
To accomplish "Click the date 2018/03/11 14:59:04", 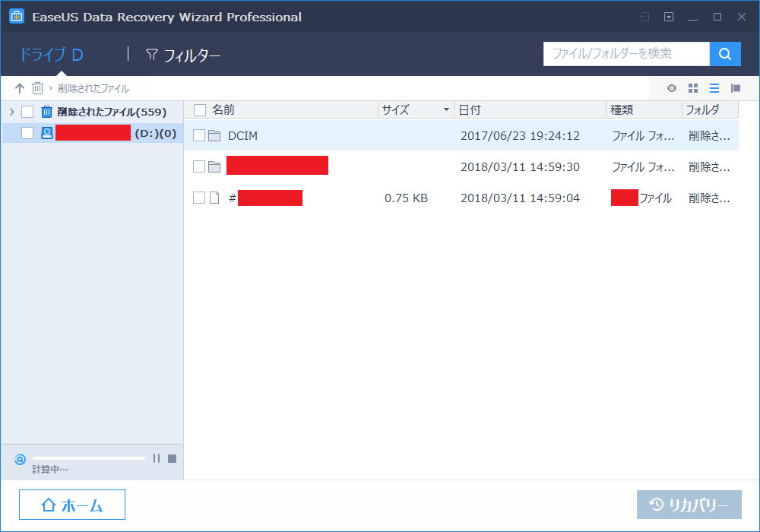I will [520, 198].
